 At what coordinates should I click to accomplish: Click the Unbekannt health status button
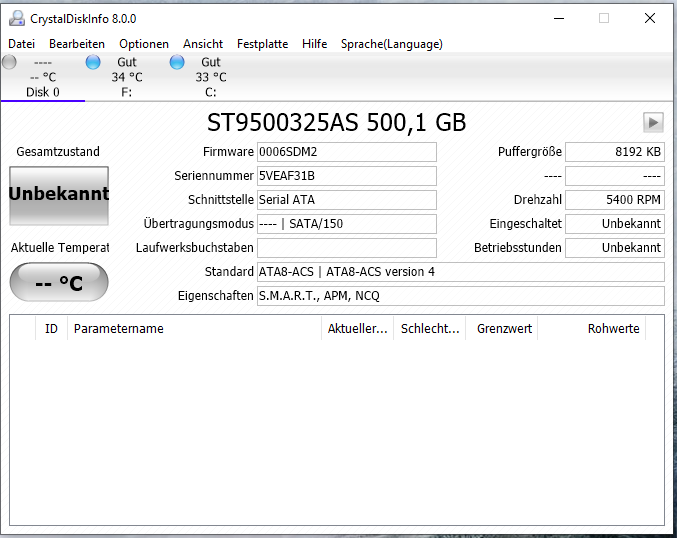[59, 196]
